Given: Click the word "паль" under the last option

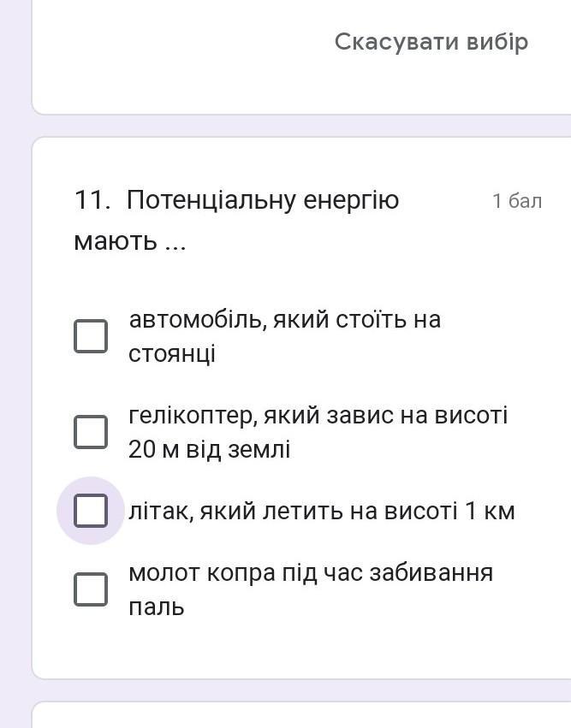Looking at the screenshot, I should [x=156, y=607].
